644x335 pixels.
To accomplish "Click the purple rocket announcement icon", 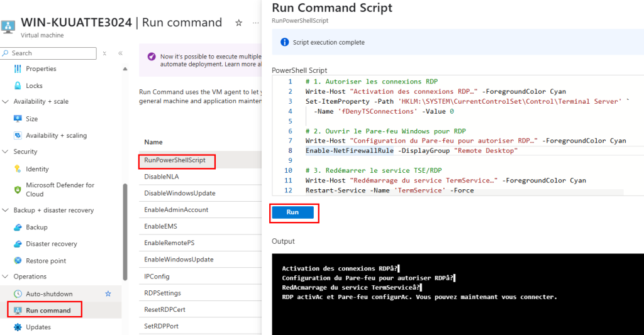I will pos(152,57).
